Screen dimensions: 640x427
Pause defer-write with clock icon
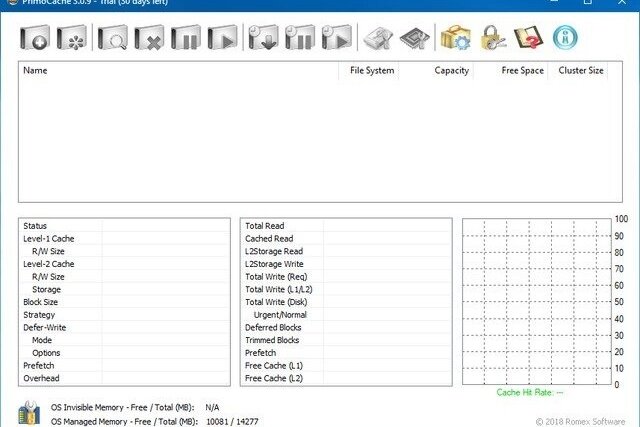[x=300, y=38]
